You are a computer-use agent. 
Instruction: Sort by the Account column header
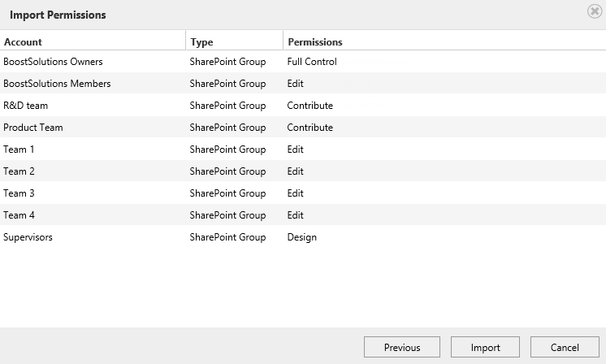click(23, 41)
